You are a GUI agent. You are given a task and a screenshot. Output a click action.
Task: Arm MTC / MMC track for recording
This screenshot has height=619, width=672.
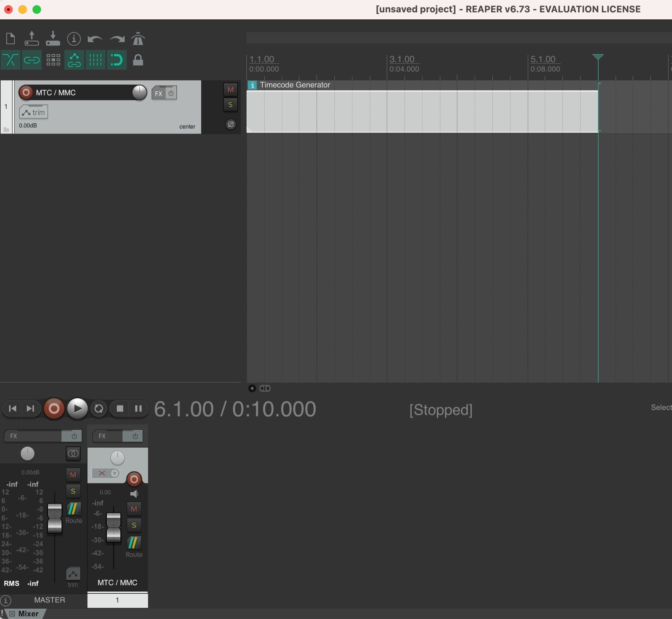click(x=26, y=93)
